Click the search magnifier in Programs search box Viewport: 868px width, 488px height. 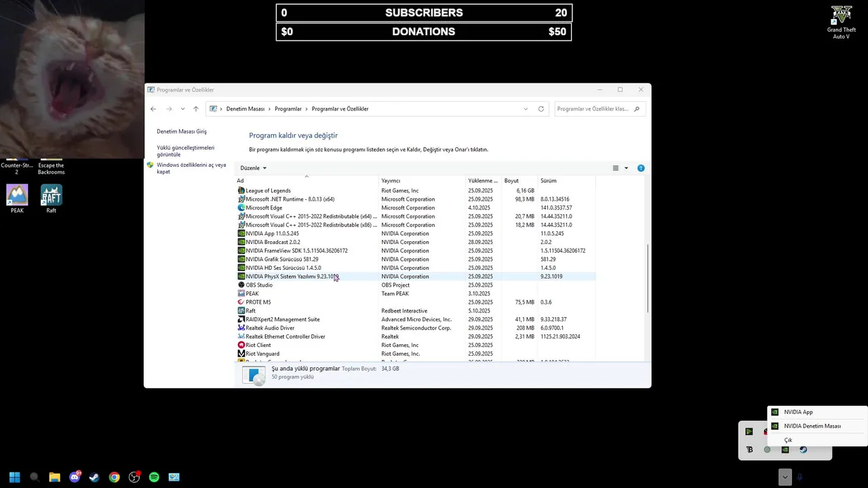tap(637, 109)
